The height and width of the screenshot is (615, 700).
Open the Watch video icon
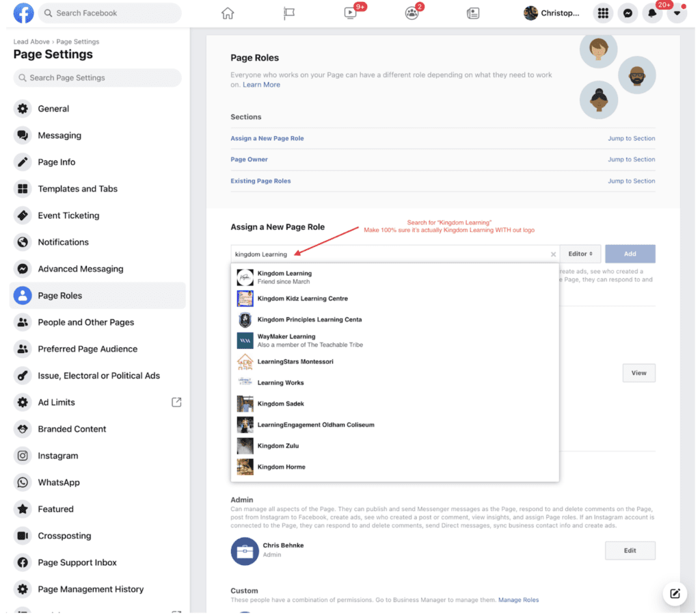click(351, 13)
